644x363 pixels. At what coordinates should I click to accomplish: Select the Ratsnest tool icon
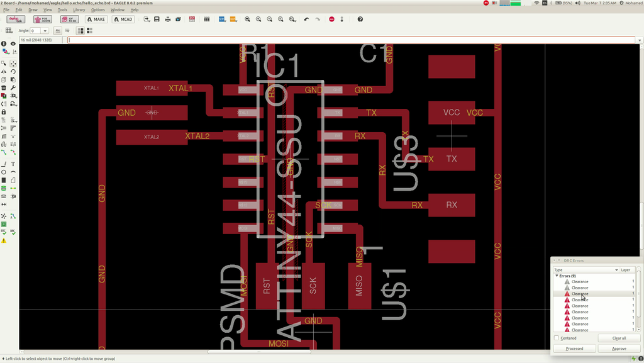click(4, 216)
